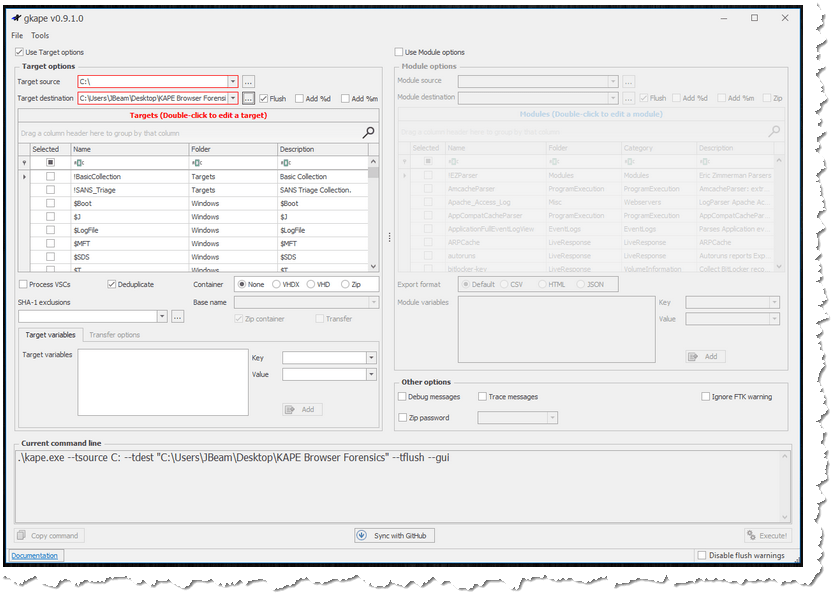Screen dimensions: 837x597
Task: Click the Target source browse ellipsis button
Action: tap(248, 81)
